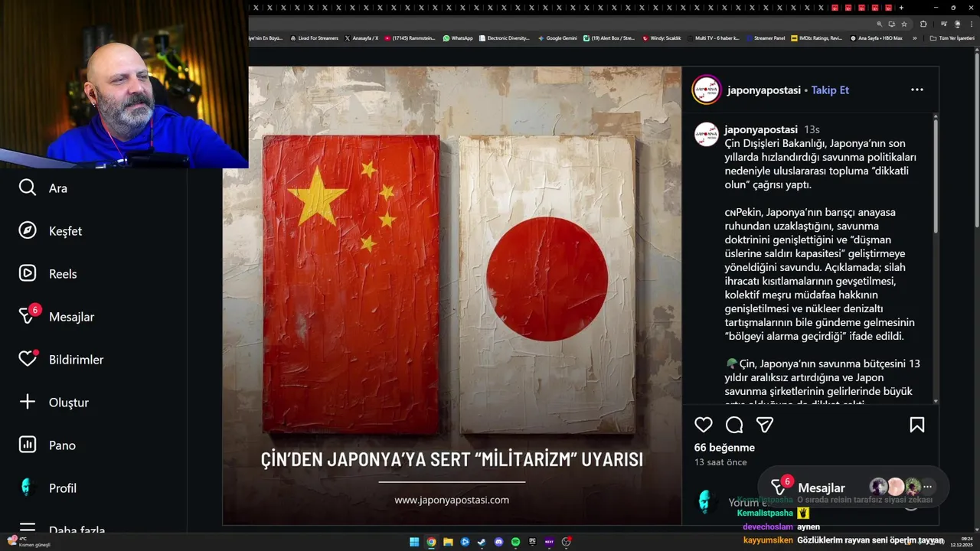The image size is (980, 551).
Task: Click japonyapostasi avatar in post header
Action: coord(706,90)
